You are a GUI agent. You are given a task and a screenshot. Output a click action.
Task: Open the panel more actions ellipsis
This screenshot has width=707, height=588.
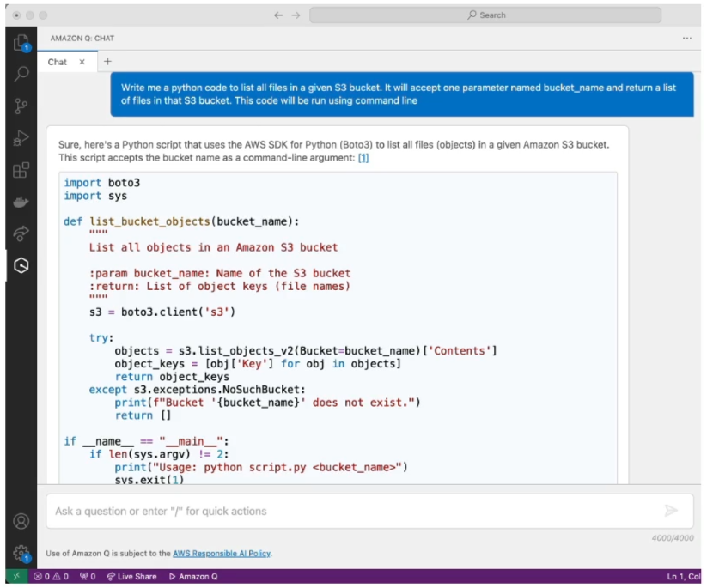[686, 39]
